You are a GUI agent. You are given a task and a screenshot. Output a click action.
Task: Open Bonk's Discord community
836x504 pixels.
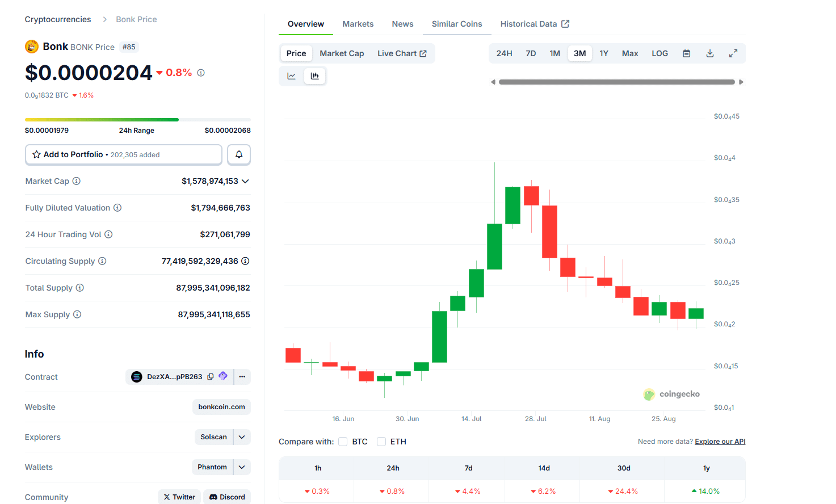tap(226, 497)
